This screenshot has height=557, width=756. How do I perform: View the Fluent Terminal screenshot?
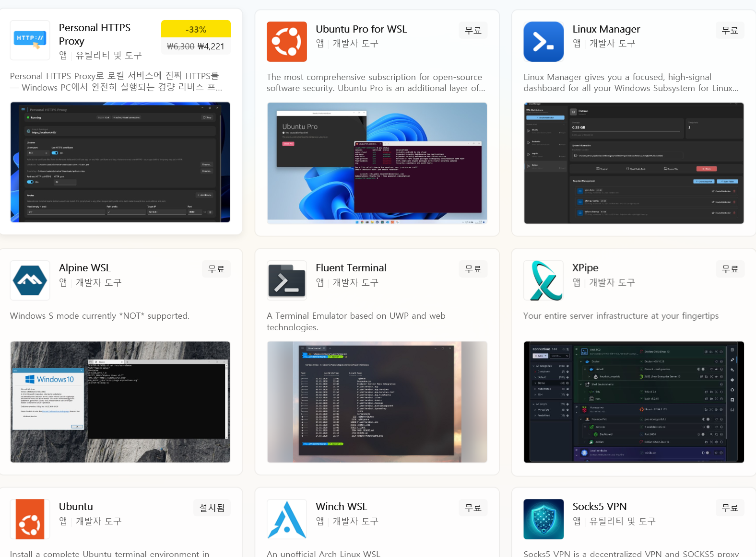377,402
